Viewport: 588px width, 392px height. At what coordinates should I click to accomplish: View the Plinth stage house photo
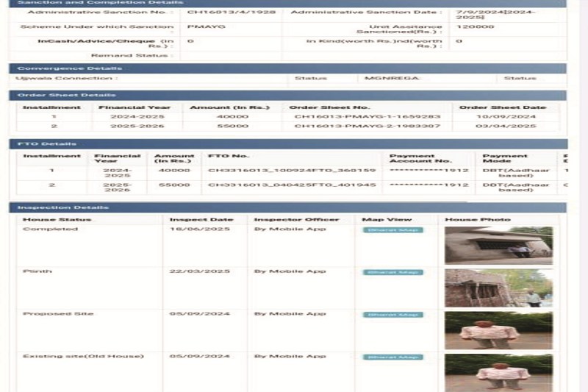point(498,288)
